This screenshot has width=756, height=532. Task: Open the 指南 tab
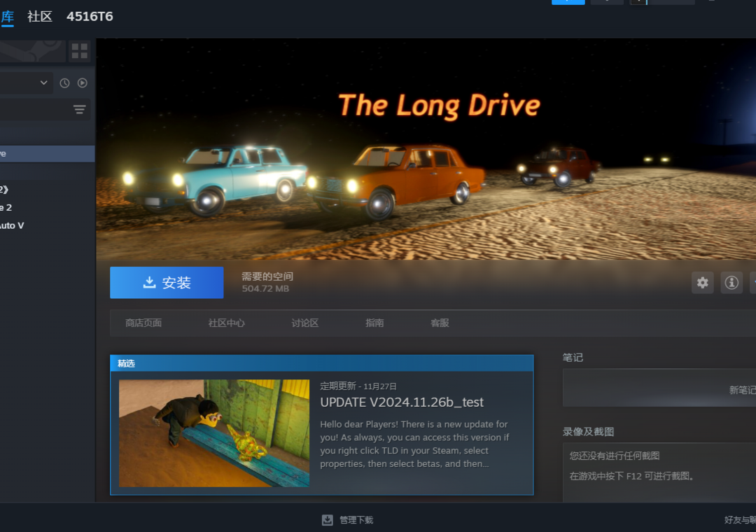pyautogui.click(x=374, y=323)
